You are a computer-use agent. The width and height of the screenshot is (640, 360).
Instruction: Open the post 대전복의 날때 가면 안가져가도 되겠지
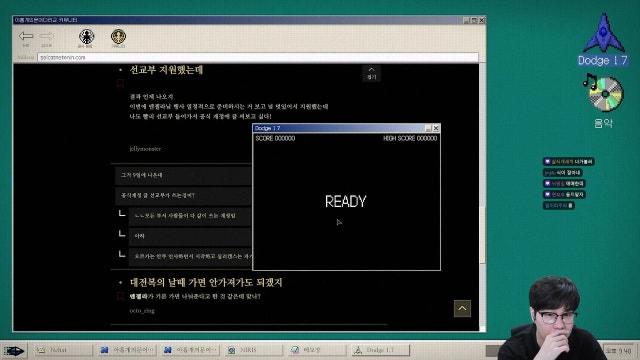pyautogui.click(x=206, y=282)
